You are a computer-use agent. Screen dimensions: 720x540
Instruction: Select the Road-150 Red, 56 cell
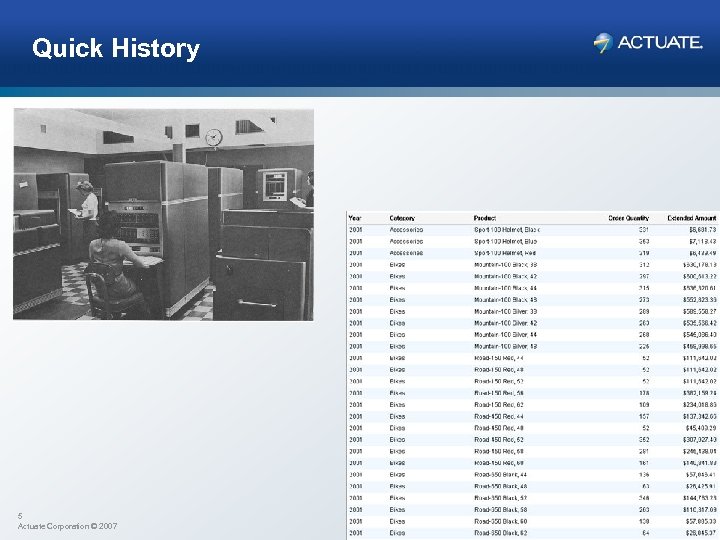499,393
